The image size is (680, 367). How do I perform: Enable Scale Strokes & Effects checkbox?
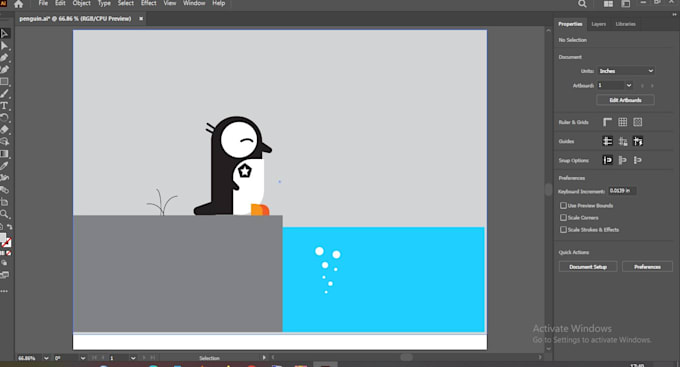563,229
